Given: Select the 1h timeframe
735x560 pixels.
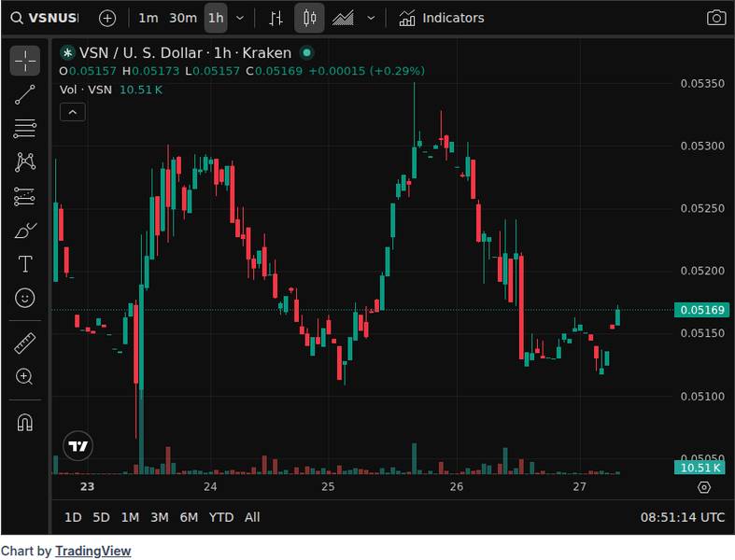Looking at the screenshot, I should [x=216, y=19].
